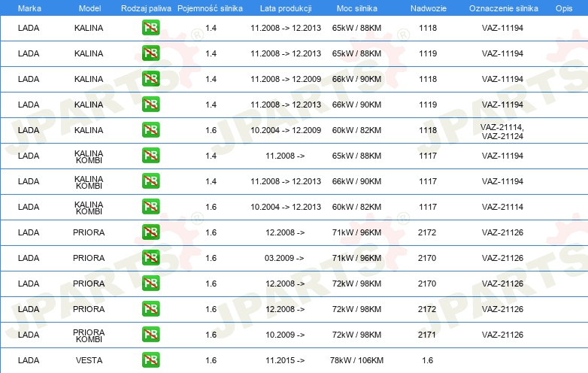Click the Nadwozie column header
Screen dimensions: 588x373
(429, 8)
